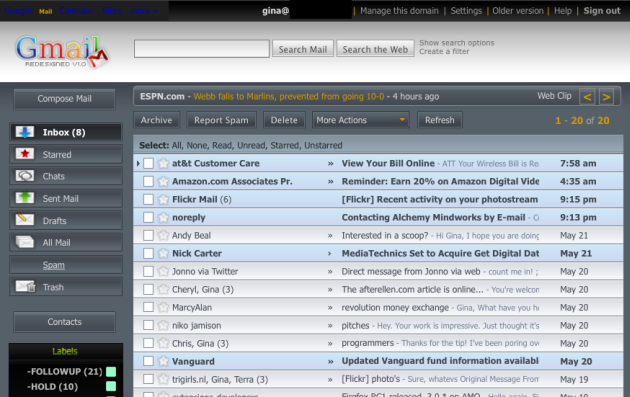
Task: Star the Amazon.com Associates message
Action: [x=163, y=181]
